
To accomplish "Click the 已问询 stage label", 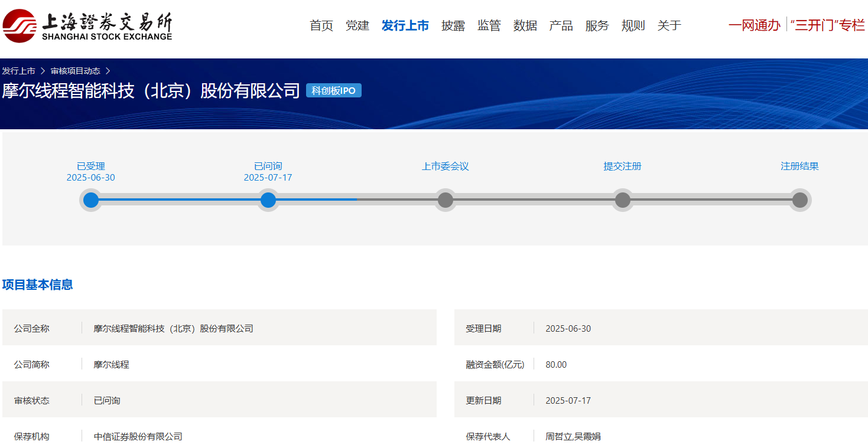I will point(268,166).
